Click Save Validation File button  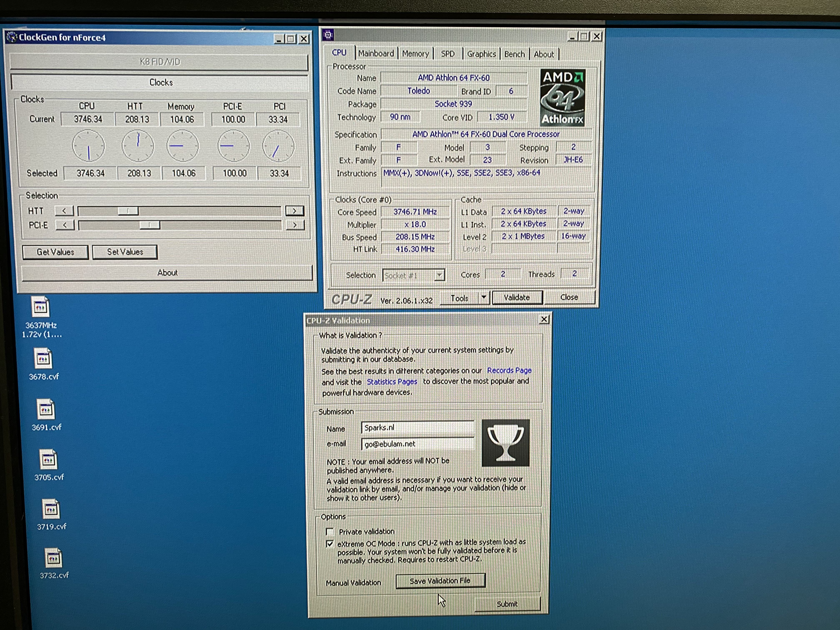point(440,581)
